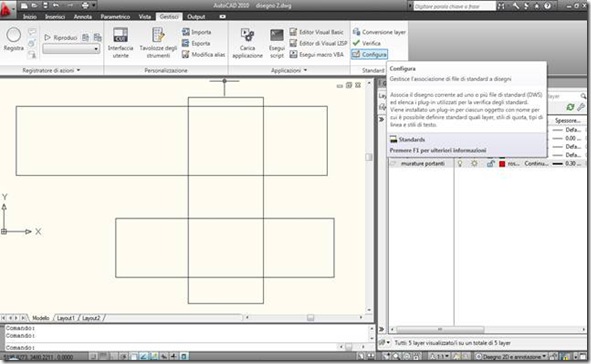Click the wrench settings icon in layer panel

pyautogui.click(x=581, y=107)
